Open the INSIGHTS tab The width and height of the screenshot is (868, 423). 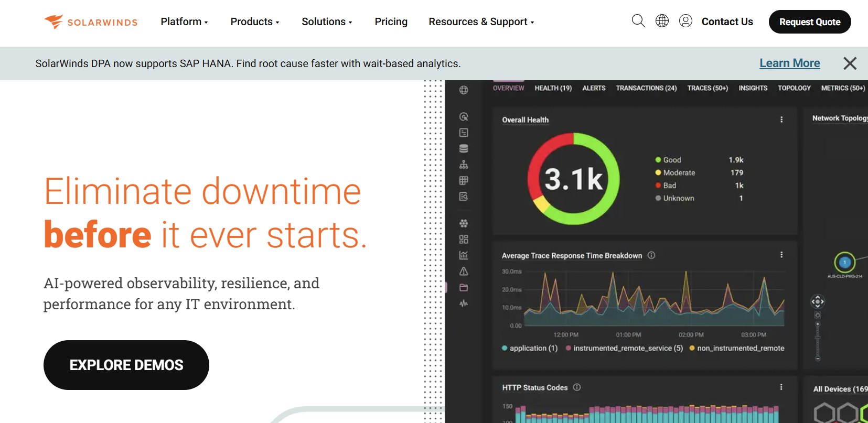[x=753, y=88]
